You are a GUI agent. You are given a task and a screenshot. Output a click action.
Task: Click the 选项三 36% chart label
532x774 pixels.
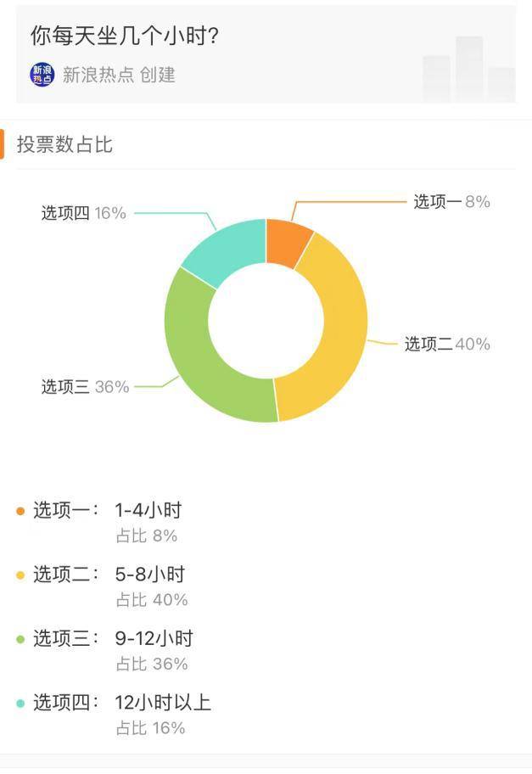85,386
